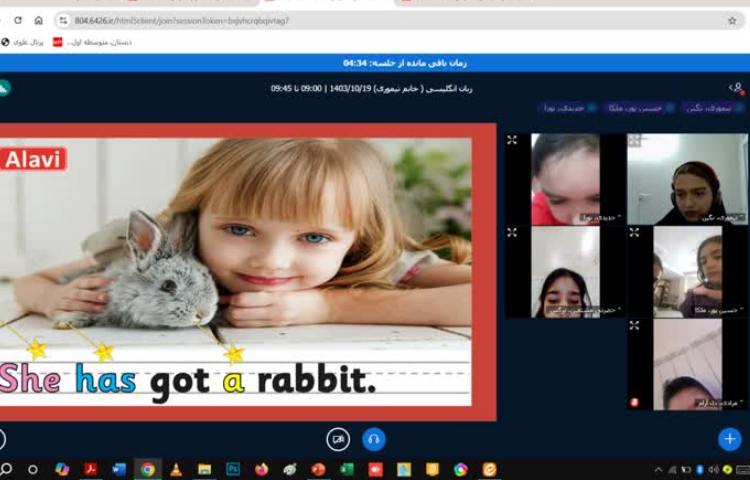Click the shared slide with rabbit photo
The image size is (750, 480).
[248, 272]
